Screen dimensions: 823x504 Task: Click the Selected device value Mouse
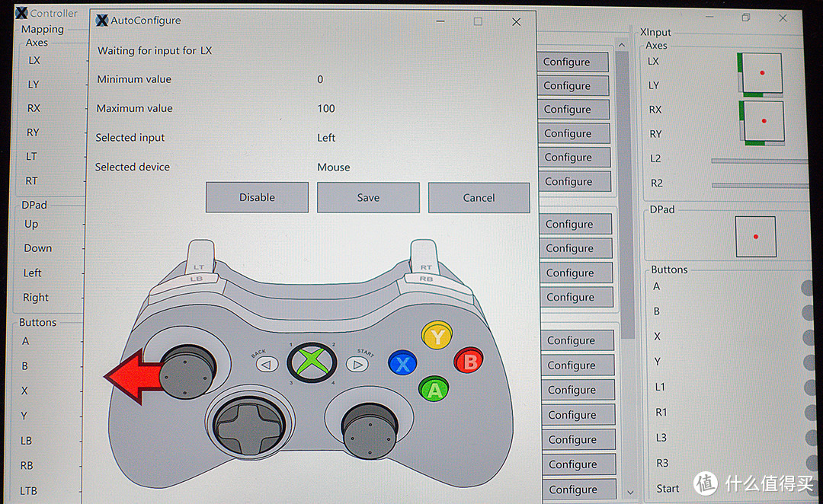coord(333,167)
